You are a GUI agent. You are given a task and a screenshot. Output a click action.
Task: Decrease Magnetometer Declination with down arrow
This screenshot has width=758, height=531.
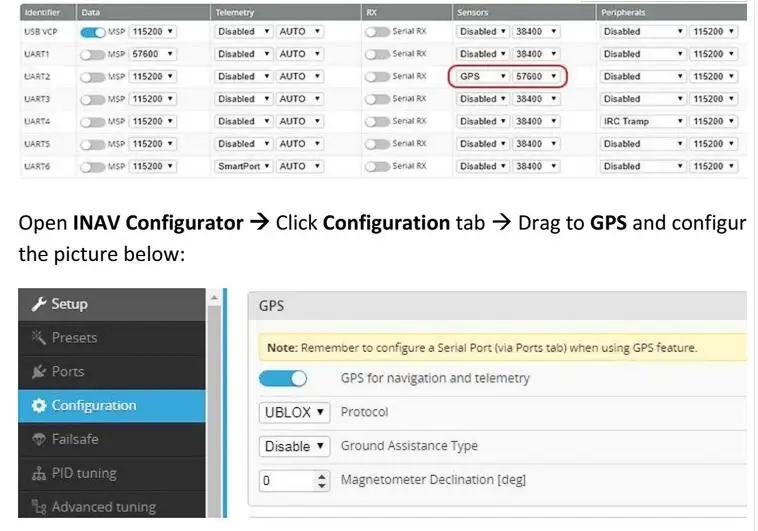coord(322,486)
